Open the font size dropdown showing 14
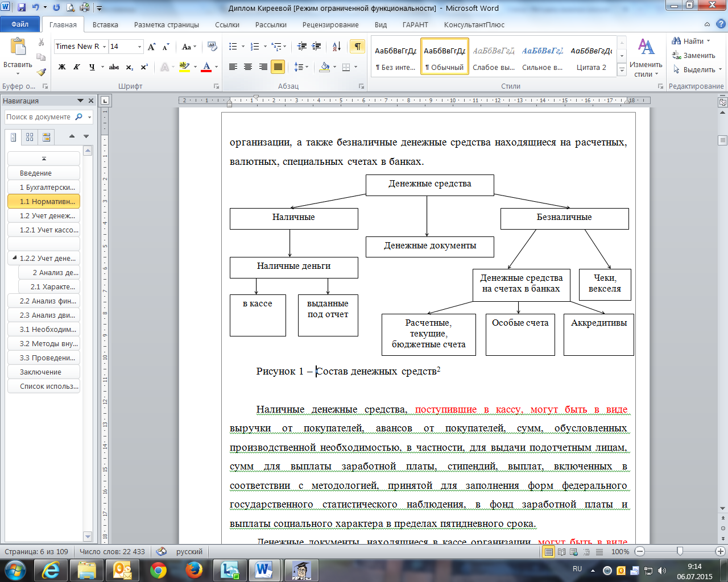The height and width of the screenshot is (582, 728). coord(139,47)
